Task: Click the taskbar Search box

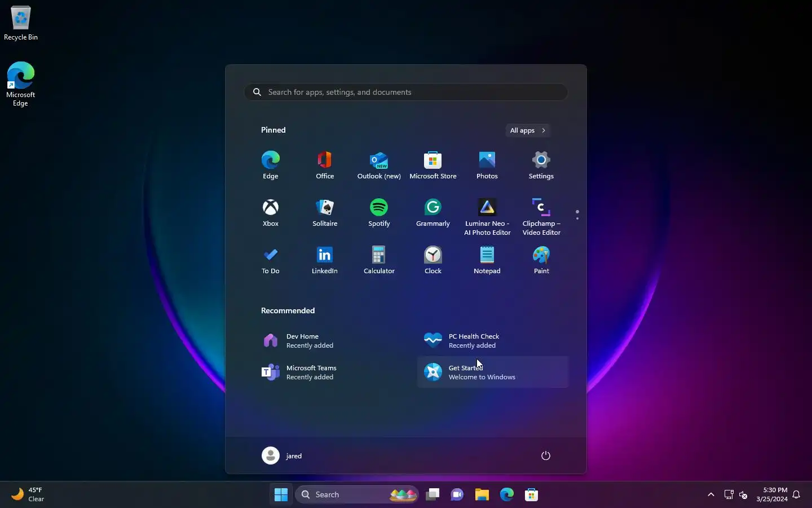Action: point(358,494)
